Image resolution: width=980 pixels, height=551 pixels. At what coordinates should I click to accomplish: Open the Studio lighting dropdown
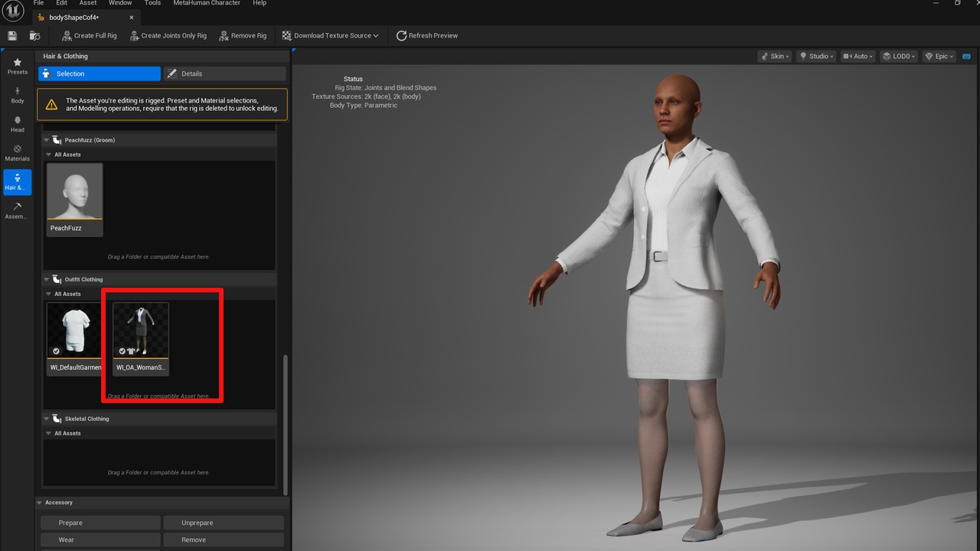tap(815, 56)
